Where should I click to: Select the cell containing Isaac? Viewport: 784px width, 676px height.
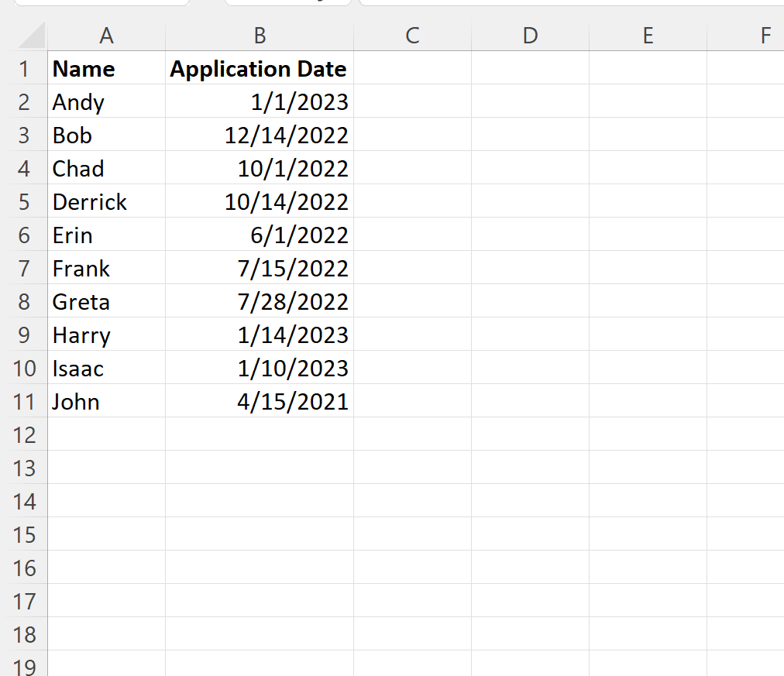(106, 368)
